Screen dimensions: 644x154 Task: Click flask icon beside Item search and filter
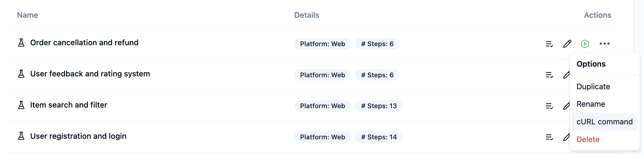pyautogui.click(x=21, y=105)
